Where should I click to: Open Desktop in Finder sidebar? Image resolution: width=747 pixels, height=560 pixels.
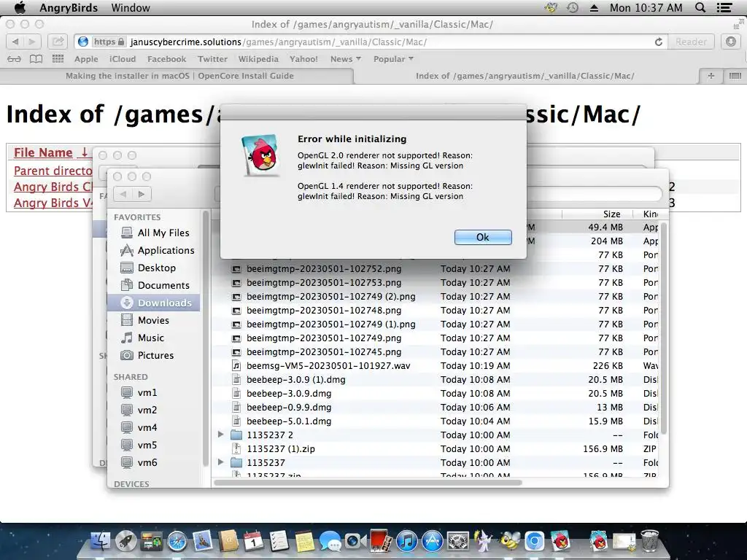[153, 268]
